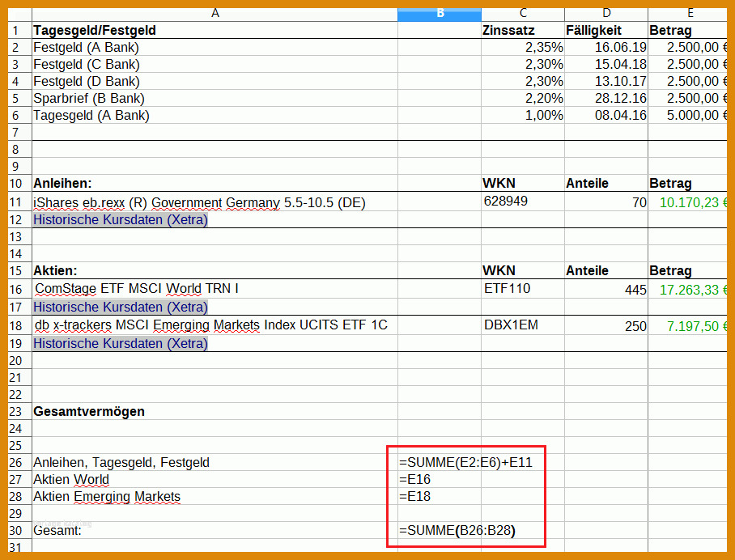Click the Tagesgeld/Festgeld heading cell
Screen dimensions: 735x560
(x=215, y=31)
